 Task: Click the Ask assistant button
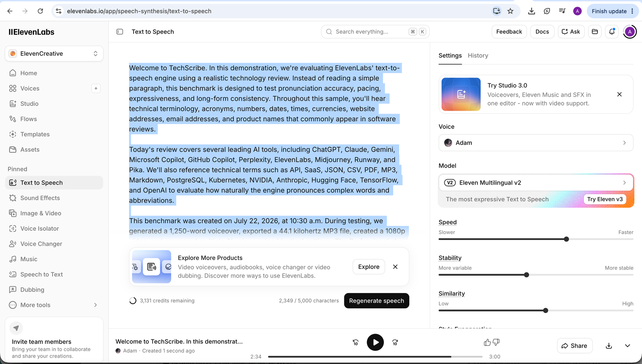pos(571,32)
